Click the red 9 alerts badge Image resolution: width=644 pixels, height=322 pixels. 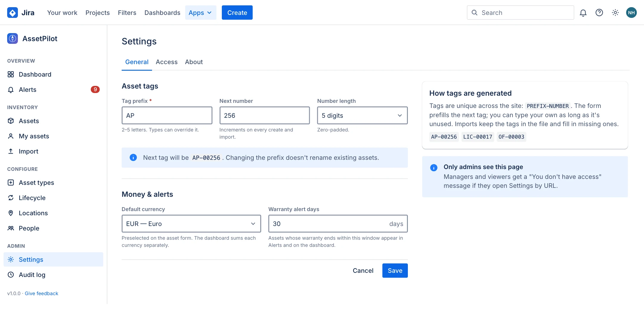tap(95, 89)
